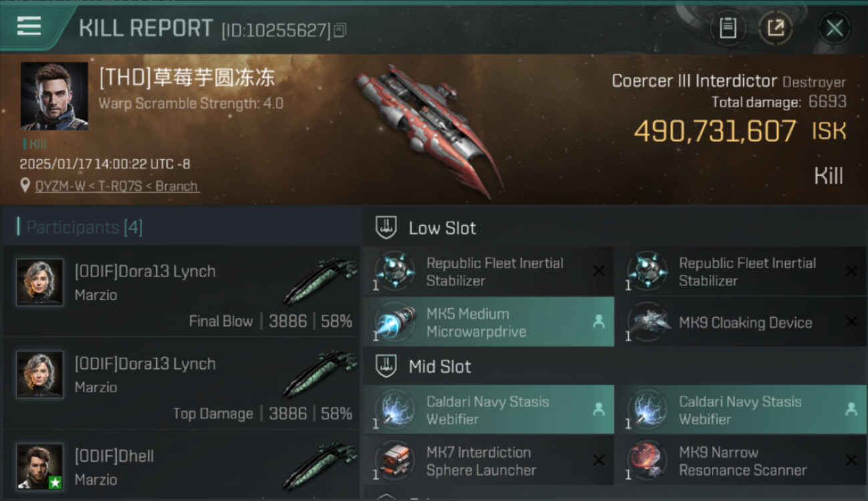The height and width of the screenshot is (501, 868).
Task: Click the MK9 Narrow Resonance Scanner icon
Action: [x=646, y=461]
